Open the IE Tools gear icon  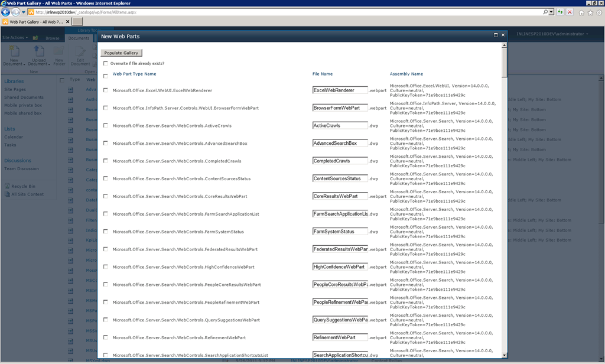[x=599, y=13]
